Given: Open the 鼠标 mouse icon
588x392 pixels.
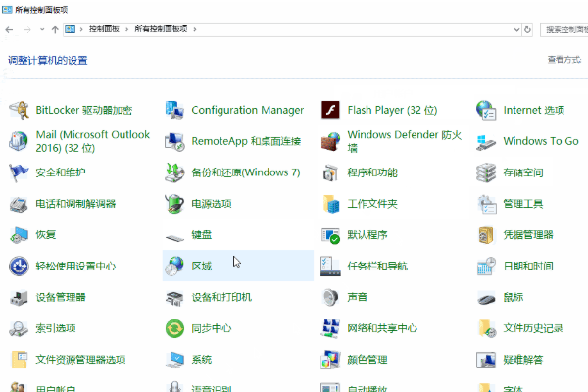Looking at the screenshot, I should click(x=487, y=299).
